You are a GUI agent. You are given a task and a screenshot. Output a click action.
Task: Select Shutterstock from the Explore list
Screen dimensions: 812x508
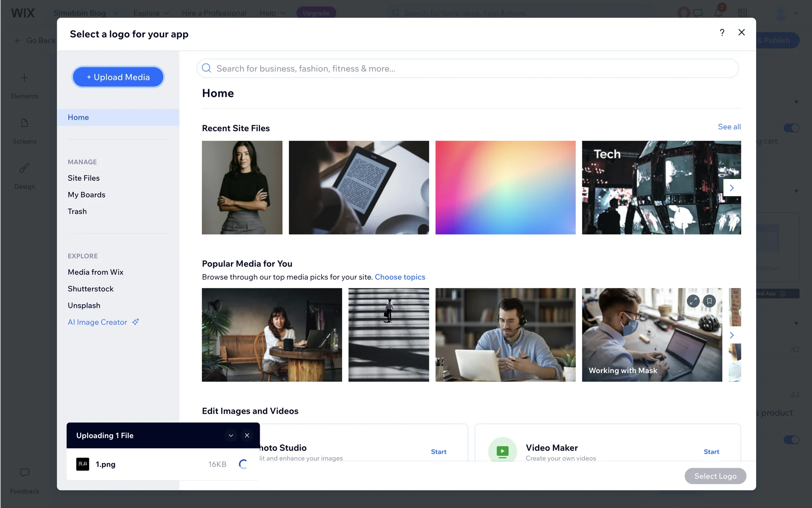[91, 289]
